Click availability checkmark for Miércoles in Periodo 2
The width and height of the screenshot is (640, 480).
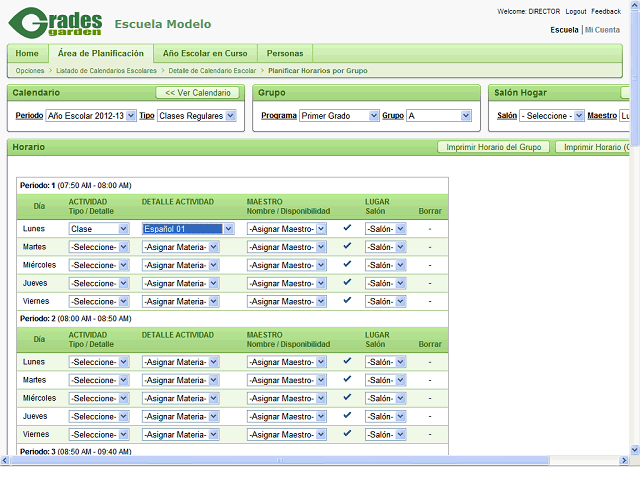pos(347,397)
